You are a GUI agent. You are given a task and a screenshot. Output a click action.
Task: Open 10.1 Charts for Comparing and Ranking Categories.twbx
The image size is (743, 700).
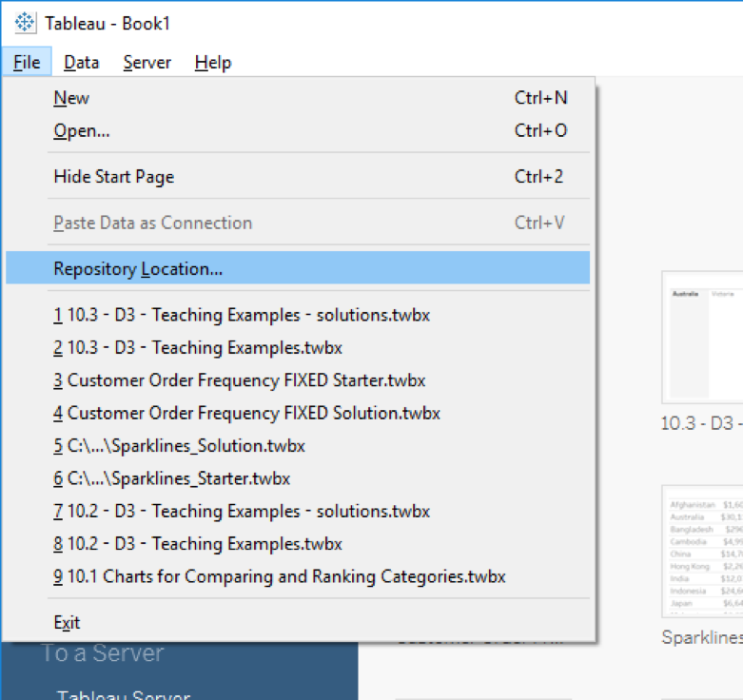tap(298, 576)
